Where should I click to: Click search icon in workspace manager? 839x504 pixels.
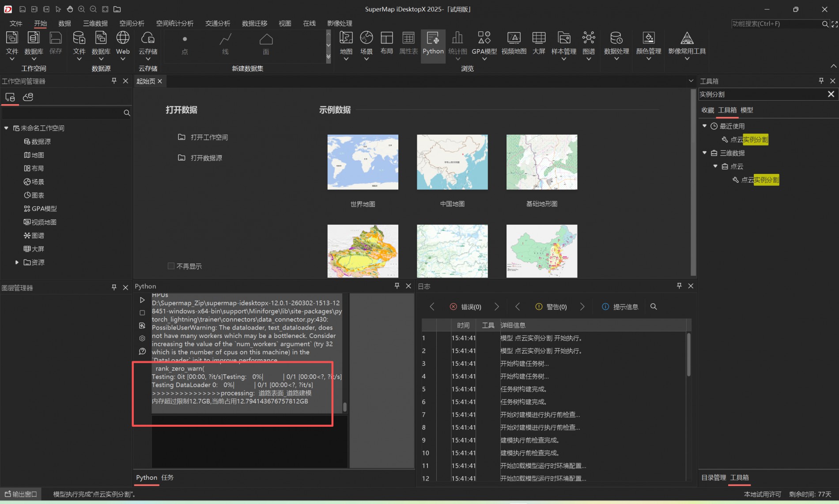pos(127,113)
